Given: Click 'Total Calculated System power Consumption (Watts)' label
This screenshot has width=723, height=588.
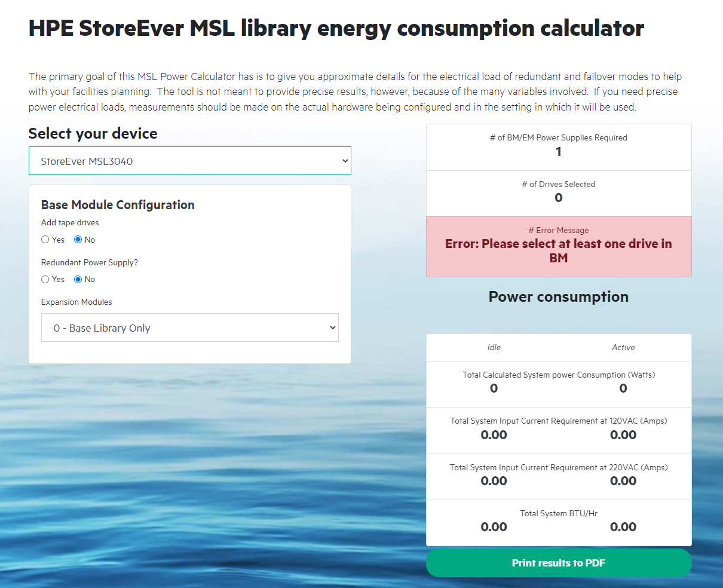Looking at the screenshot, I should tap(559, 375).
